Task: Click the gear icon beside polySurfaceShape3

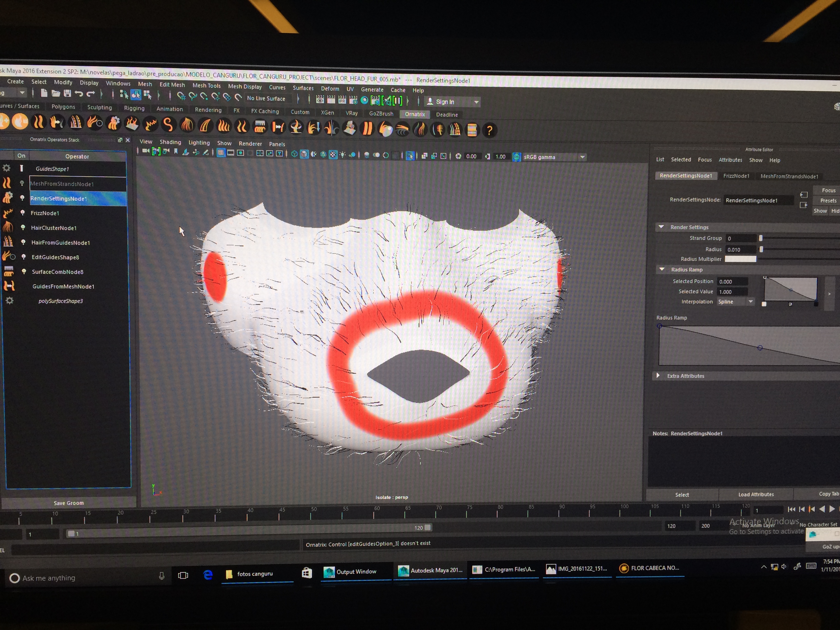Action: [10, 300]
